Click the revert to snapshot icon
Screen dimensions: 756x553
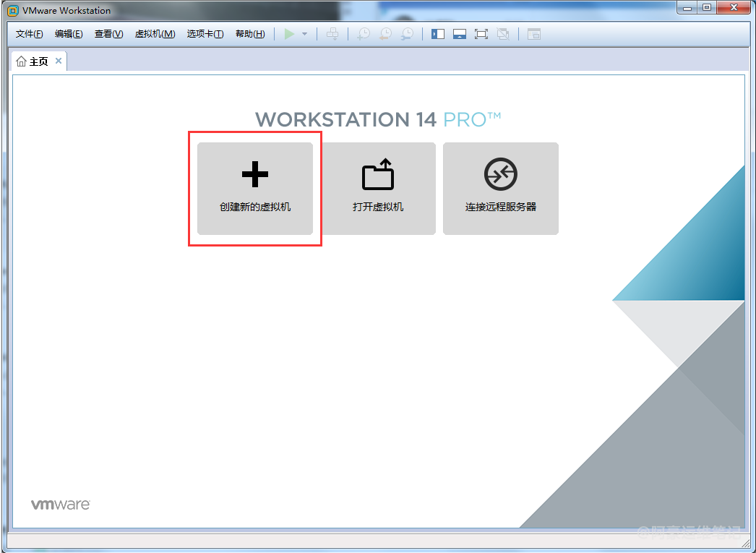pos(386,34)
